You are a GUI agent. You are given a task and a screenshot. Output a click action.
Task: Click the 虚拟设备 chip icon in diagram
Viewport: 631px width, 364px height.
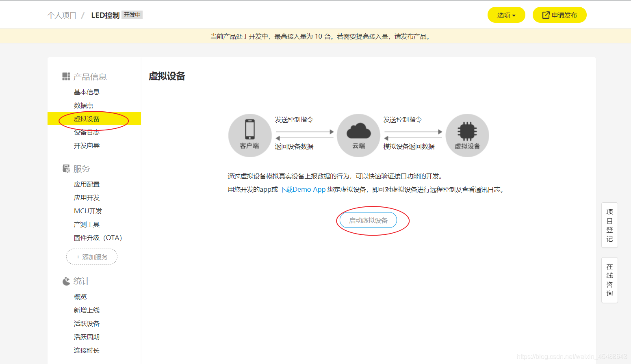coord(467,131)
